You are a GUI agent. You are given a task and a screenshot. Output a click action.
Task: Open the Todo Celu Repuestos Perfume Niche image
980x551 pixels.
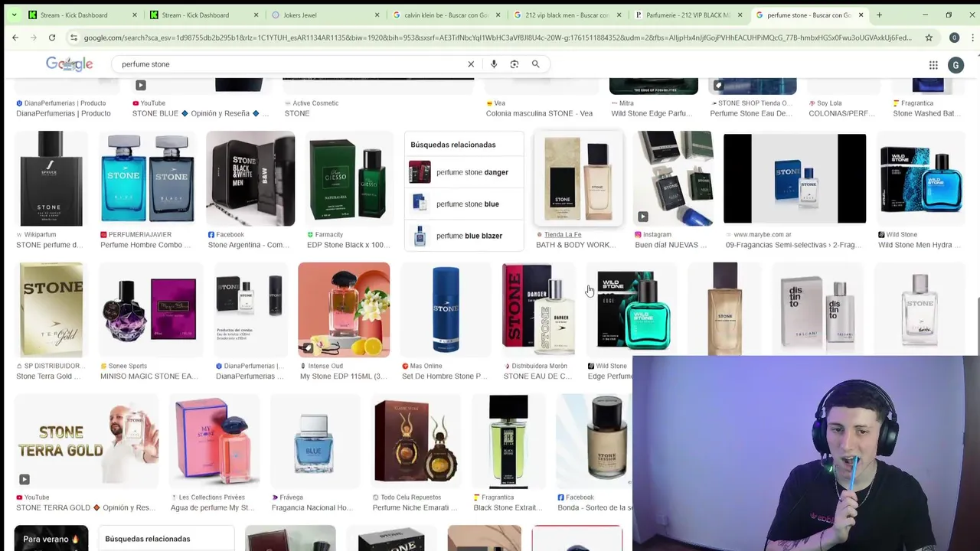416,442
